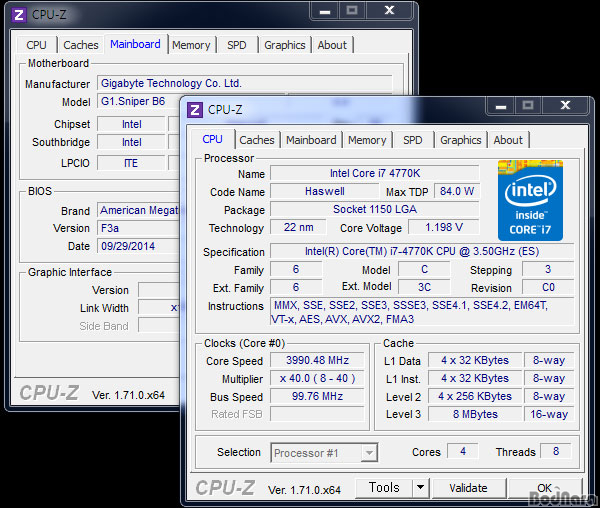Switch to Caches tab in front window
Image resolution: width=600 pixels, height=508 pixels.
pos(257,140)
